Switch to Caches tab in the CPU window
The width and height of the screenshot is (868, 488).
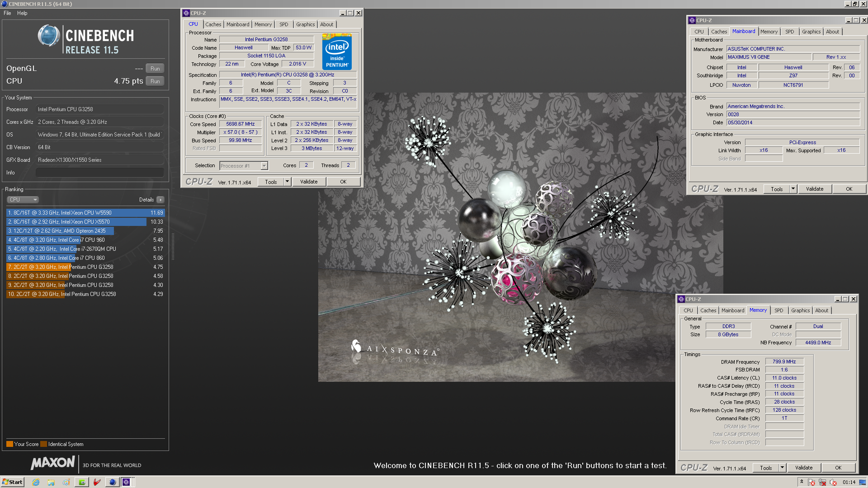tap(213, 24)
